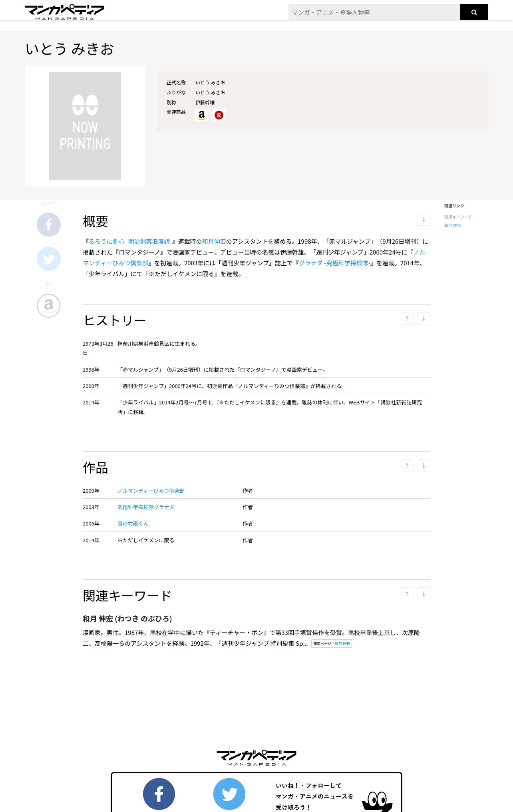Jump up from the 作品 section
This screenshot has width=513, height=812.
pos(407,466)
